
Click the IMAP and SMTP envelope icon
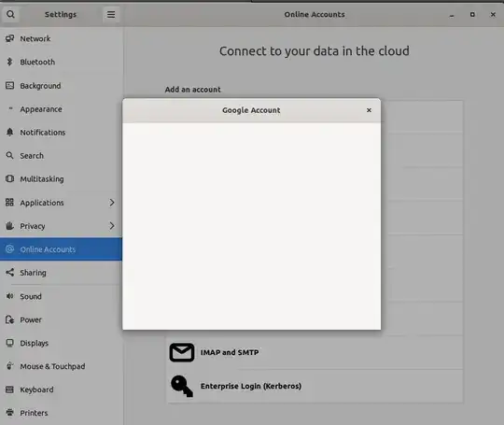(182, 353)
